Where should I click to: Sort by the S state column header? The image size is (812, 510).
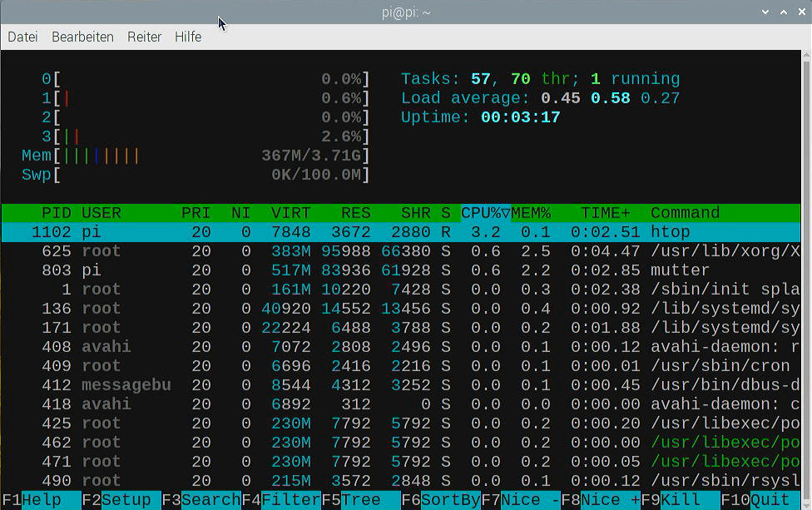click(446, 213)
